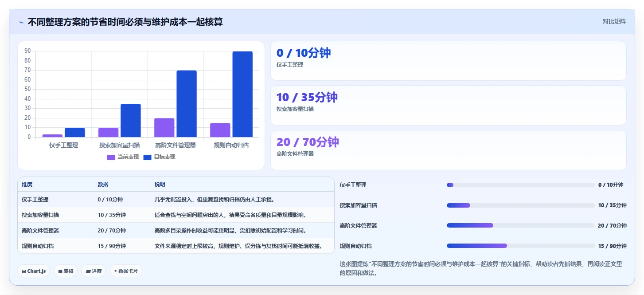
Task: Click the 搜索加容量扫描 caption in the middle card
Action: tap(295, 109)
